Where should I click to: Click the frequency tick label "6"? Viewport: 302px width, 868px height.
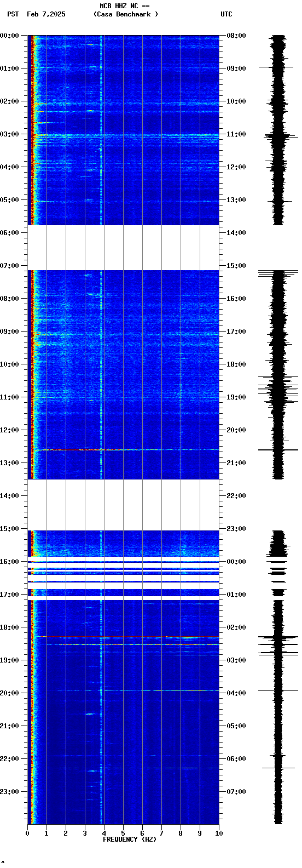(x=142, y=833)
